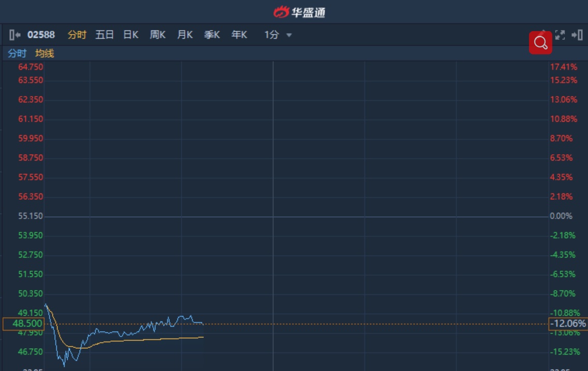Click the collapse right panel icon
Viewport: 588px width, 371px height.
pos(577,35)
